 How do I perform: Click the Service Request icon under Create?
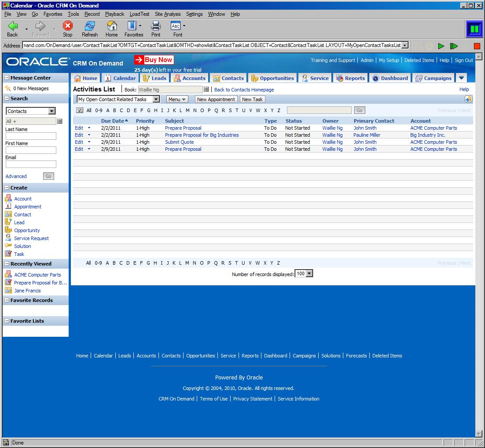pyautogui.click(x=8, y=237)
